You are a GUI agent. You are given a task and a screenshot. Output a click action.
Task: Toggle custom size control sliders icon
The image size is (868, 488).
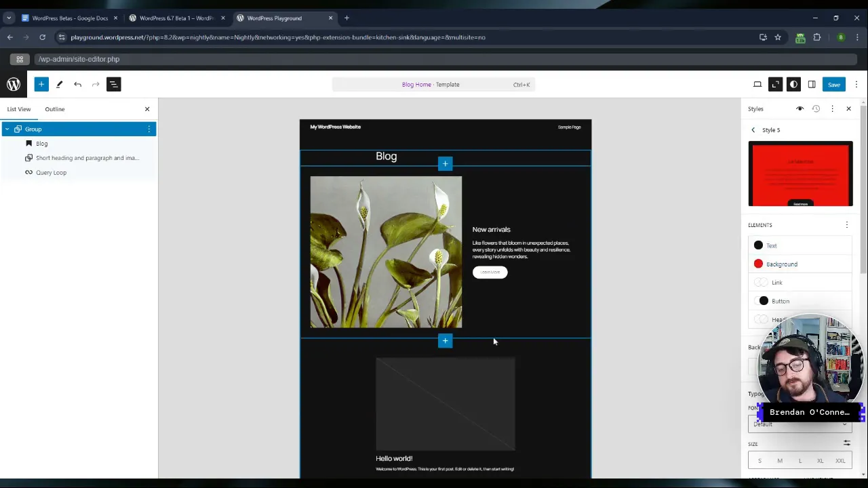pos(846,443)
